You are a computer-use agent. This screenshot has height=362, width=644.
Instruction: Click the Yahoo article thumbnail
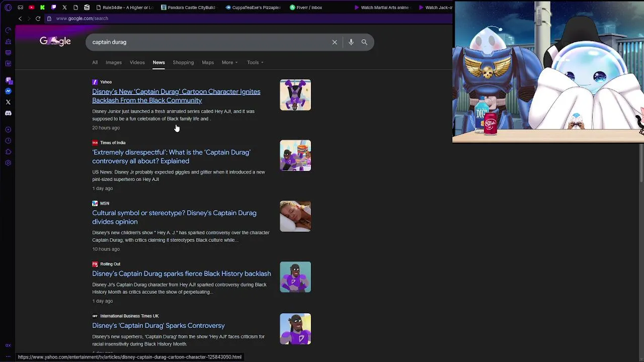(x=295, y=95)
